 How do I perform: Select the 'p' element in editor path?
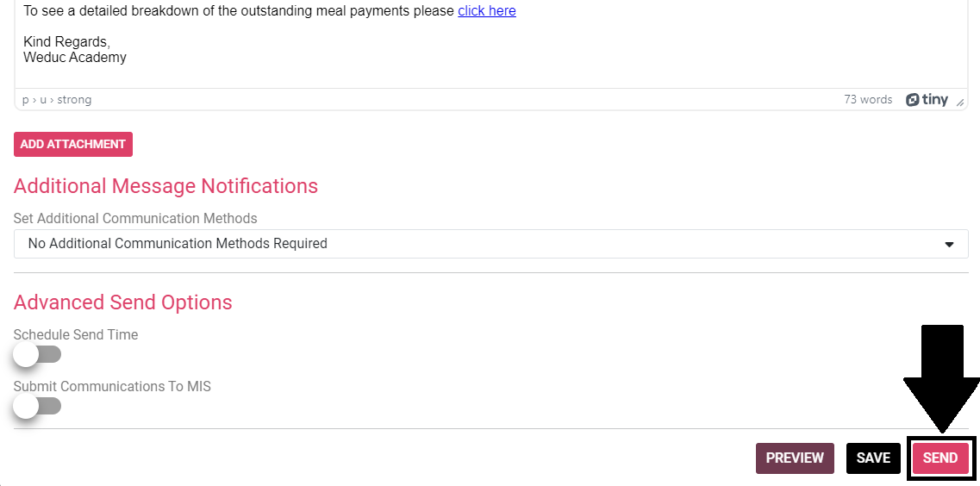pyautogui.click(x=26, y=100)
